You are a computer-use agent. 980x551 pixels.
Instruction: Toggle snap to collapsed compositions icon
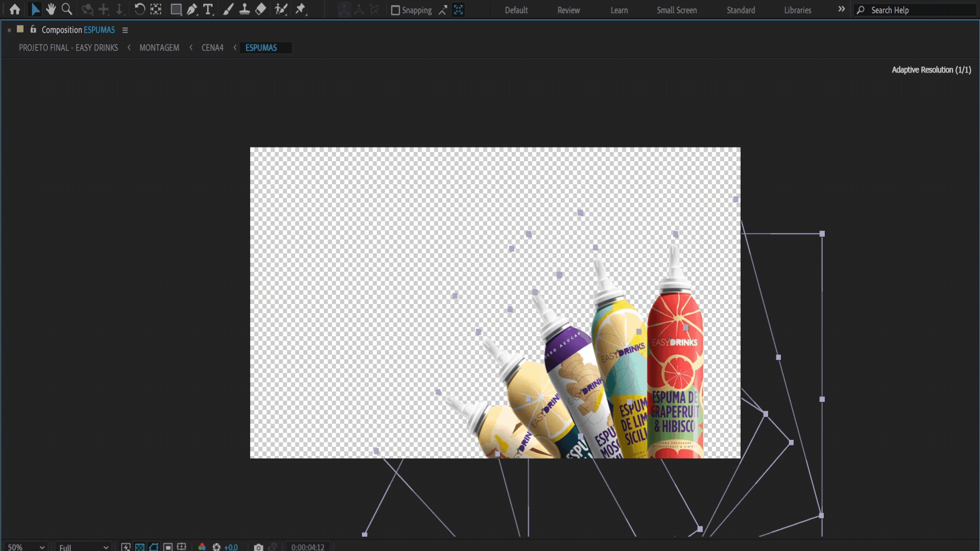(x=458, y=10)
